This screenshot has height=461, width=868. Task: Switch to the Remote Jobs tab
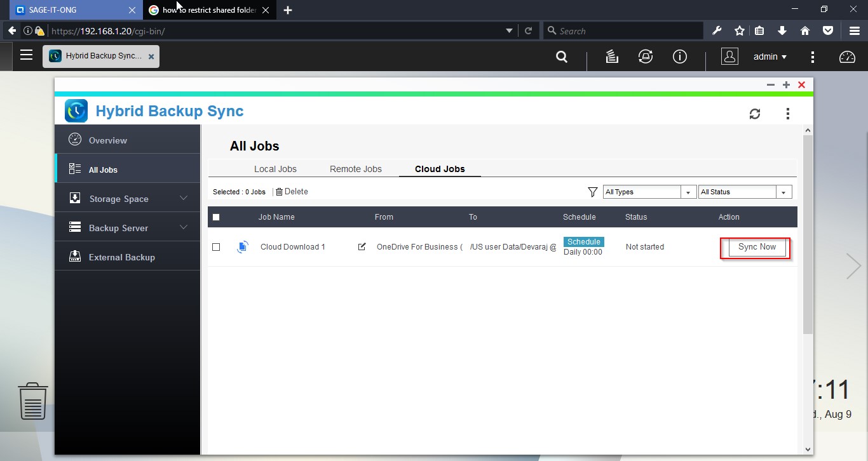point(355,169)
